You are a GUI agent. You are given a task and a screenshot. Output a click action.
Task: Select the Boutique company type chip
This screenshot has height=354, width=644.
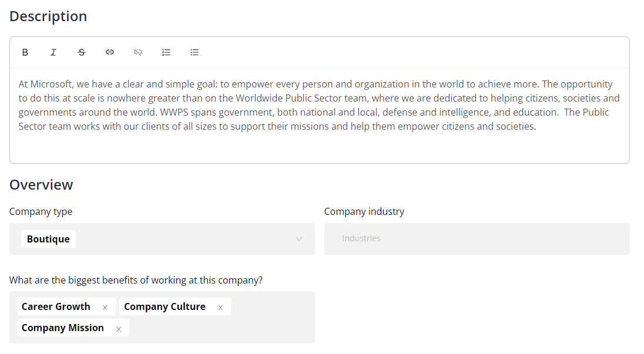(48, 239)
